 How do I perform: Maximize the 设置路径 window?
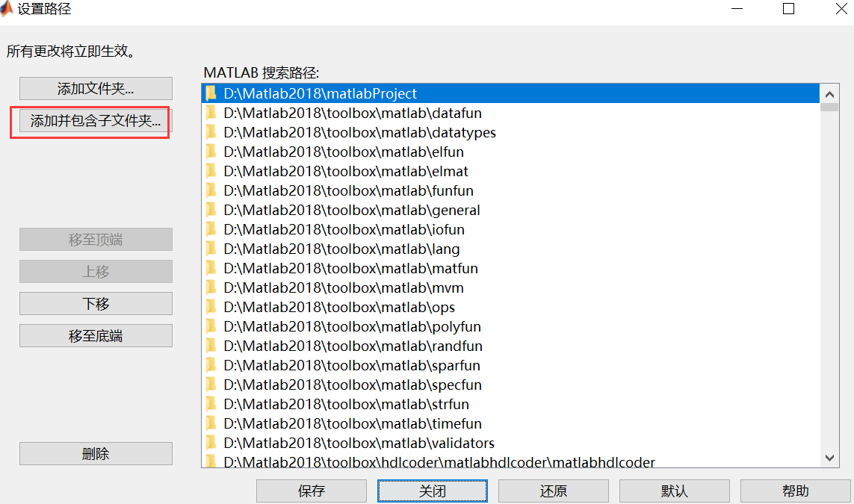788,9
